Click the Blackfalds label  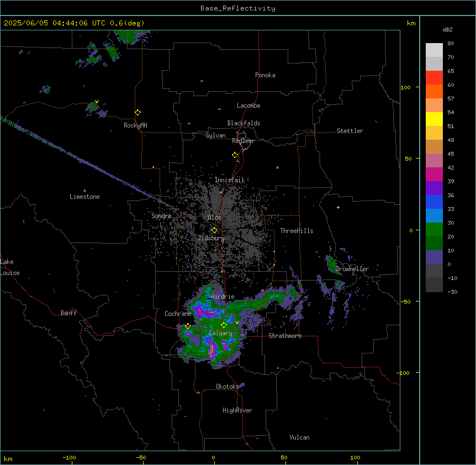pyautogui.click(x=244, y=123)
